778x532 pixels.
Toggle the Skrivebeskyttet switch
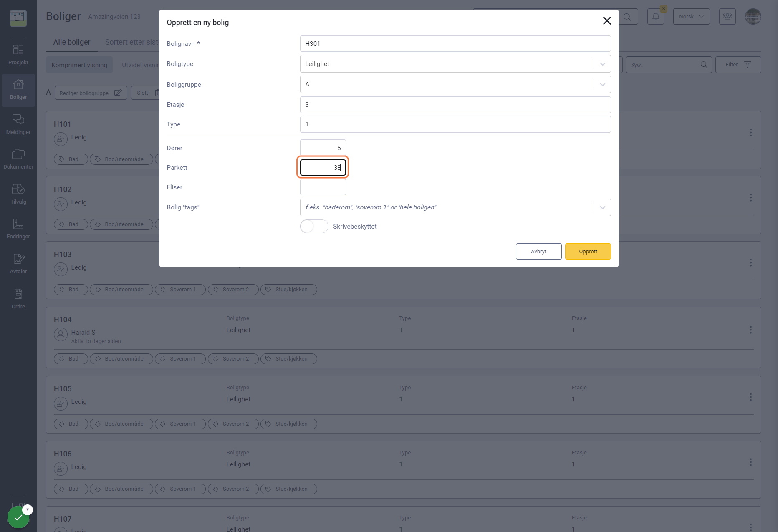pyautogui.click(x=314, y=227)
